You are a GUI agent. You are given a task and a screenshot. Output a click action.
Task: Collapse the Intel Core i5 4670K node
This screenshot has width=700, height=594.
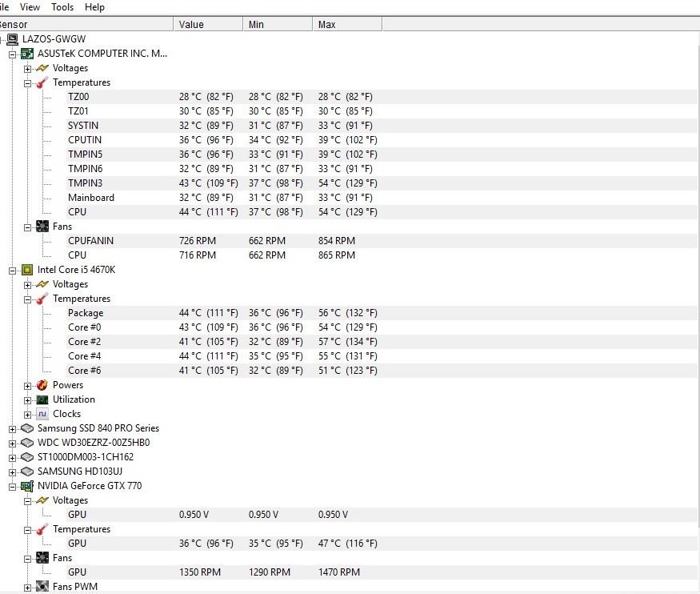(x=13, y=271)
